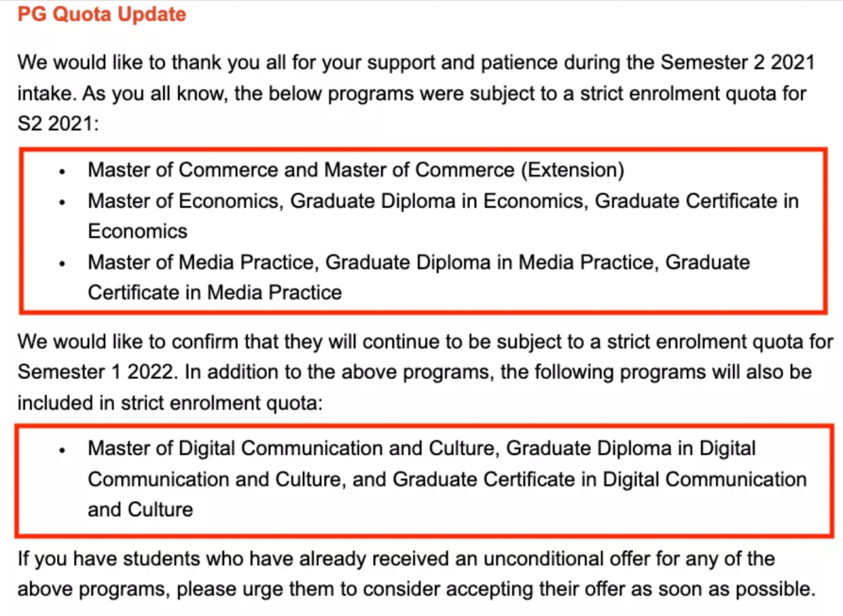Image resolution: width=843 pixels, height=616 pixels.
Task: Click the 'Semester 1 2022' text
Action: 97,372
